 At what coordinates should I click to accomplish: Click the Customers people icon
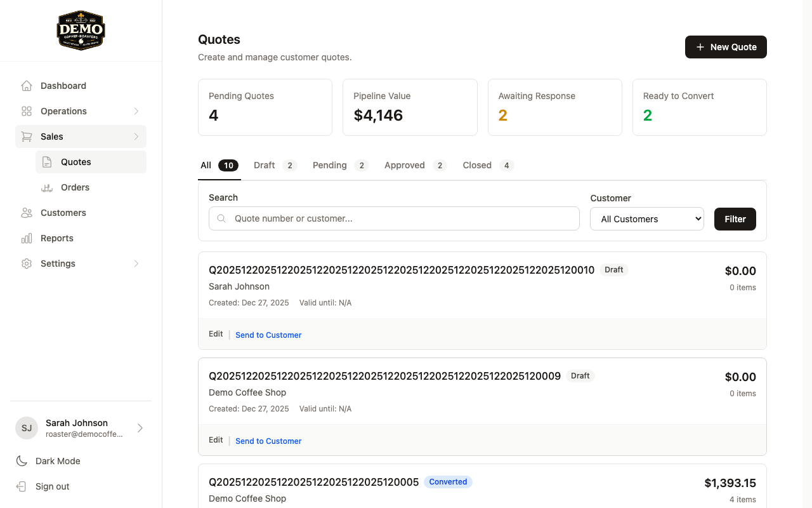(25, 213)
